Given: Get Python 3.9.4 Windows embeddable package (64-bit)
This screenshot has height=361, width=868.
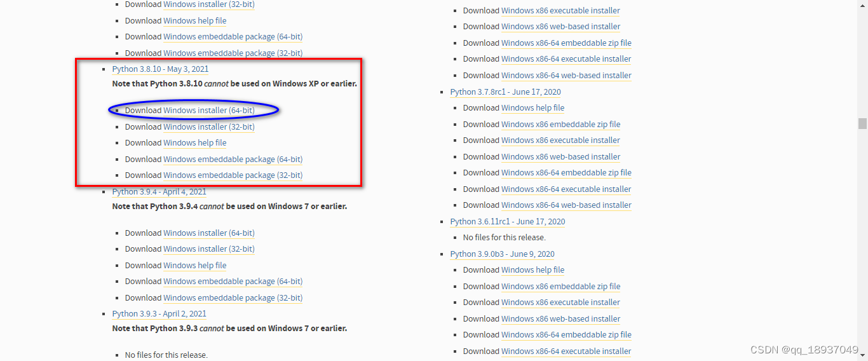Looking at the screenshot, I should [x=233, y=282].
